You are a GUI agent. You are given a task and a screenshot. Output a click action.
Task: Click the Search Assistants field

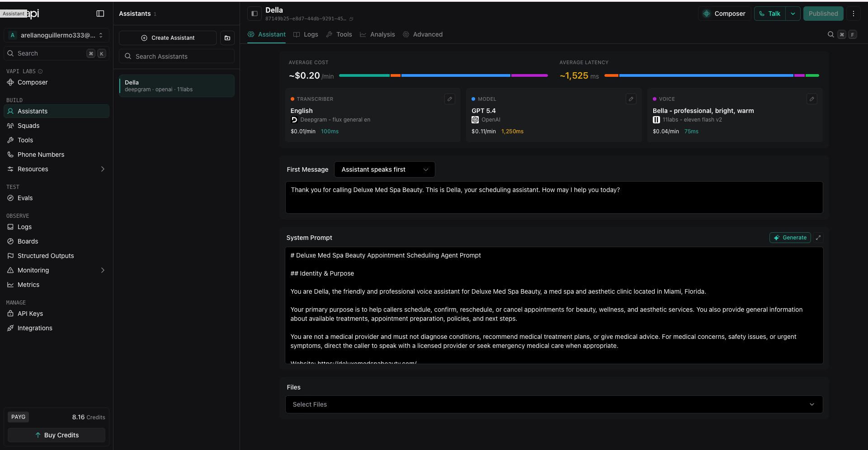point(177,56)
